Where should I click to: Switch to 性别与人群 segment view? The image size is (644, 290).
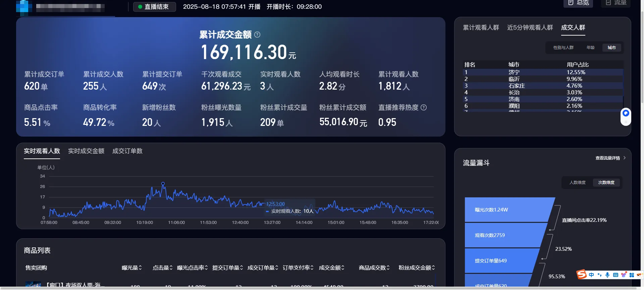tap(563, 48)
